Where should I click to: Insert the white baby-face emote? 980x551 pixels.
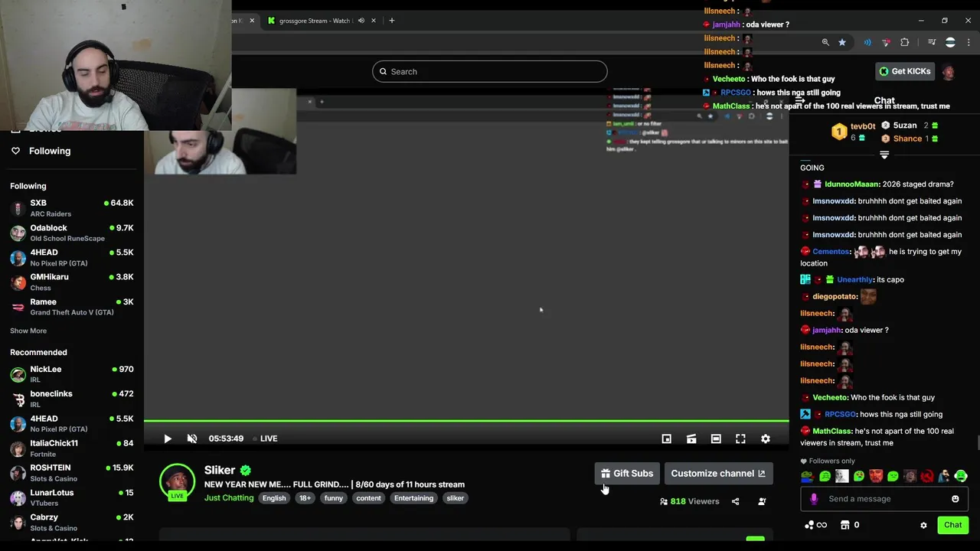tap(841, 477)
